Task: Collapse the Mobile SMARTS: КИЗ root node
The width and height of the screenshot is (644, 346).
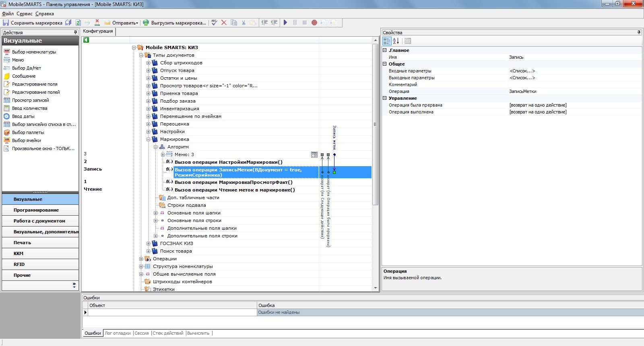Action: point(134,47)
